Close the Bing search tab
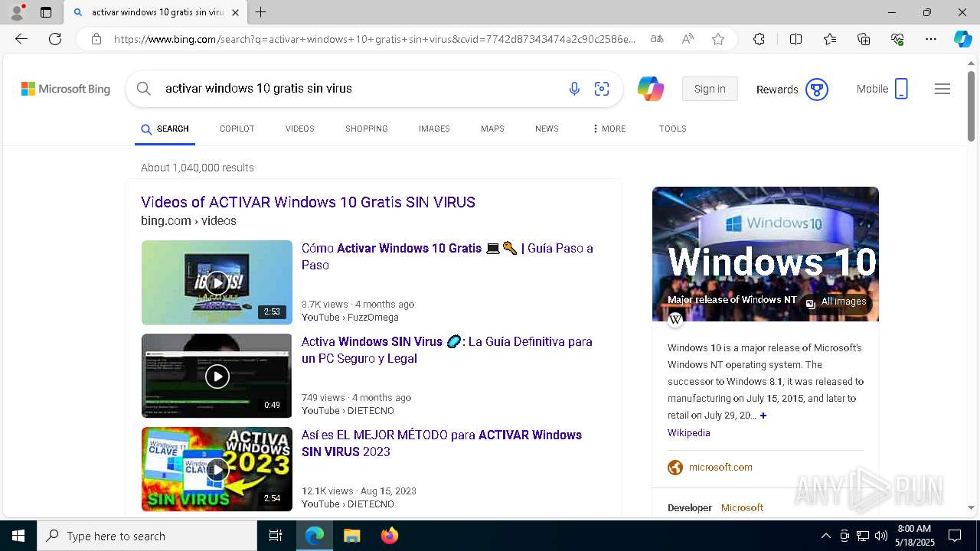980x551 pixels. (235, 12)
